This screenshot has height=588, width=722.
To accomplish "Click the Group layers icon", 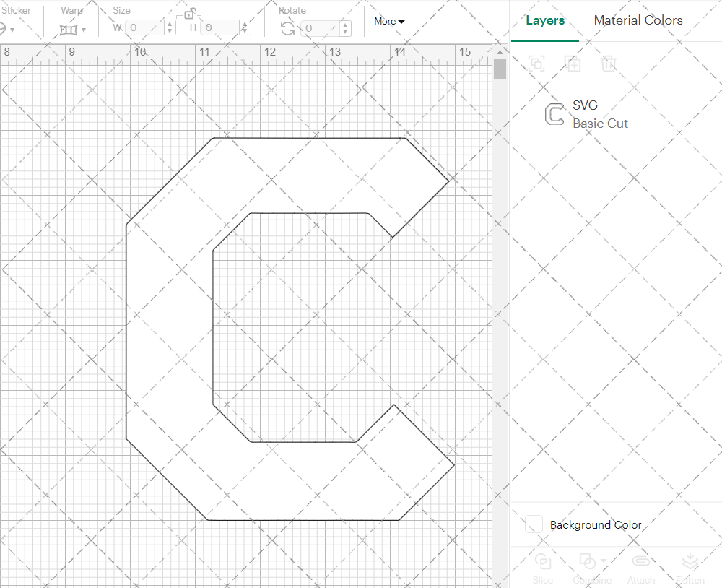I will click(536, 63).
